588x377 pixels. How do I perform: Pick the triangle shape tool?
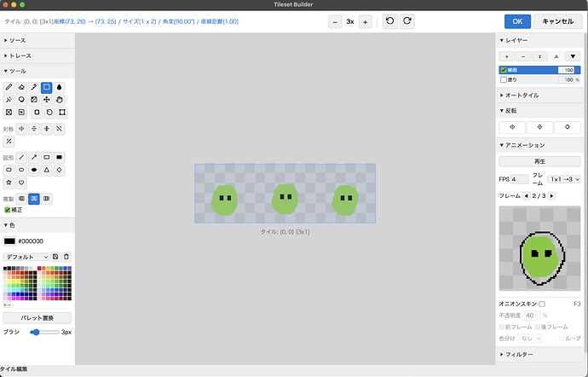(47, 170)
